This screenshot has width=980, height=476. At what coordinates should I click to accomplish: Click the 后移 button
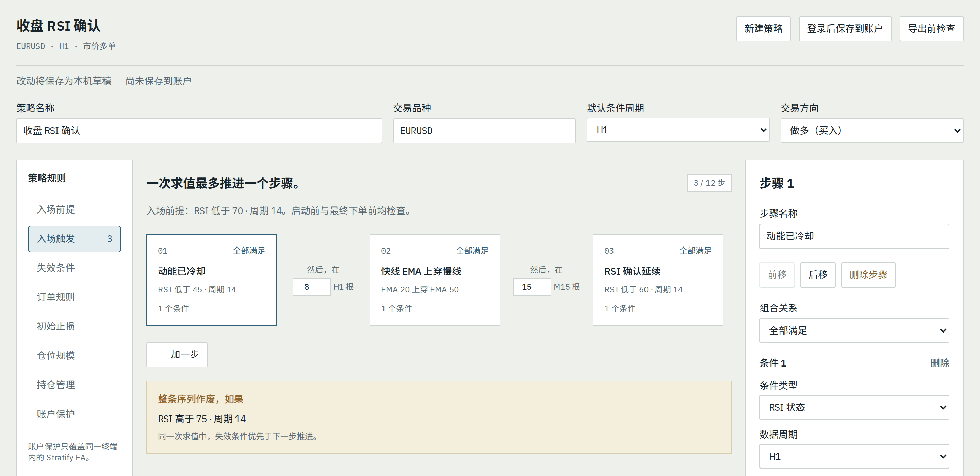(818, 275)
